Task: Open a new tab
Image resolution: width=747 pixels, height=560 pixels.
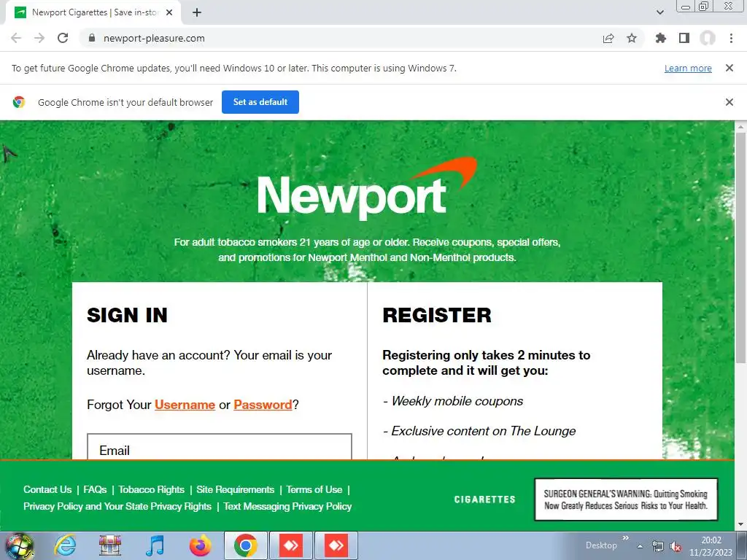Action: pyautogui.click(x=197, y=12)
